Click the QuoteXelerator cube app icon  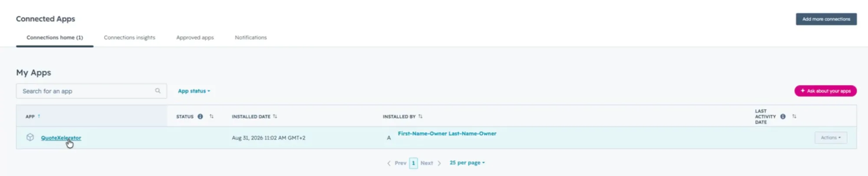pyautogui.click(x=30, y=137)
